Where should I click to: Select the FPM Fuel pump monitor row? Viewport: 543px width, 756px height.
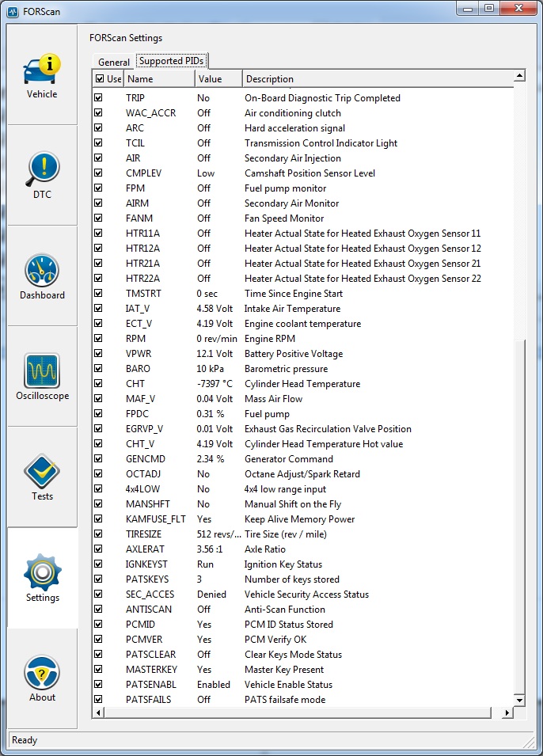click(x=304, y=188)
